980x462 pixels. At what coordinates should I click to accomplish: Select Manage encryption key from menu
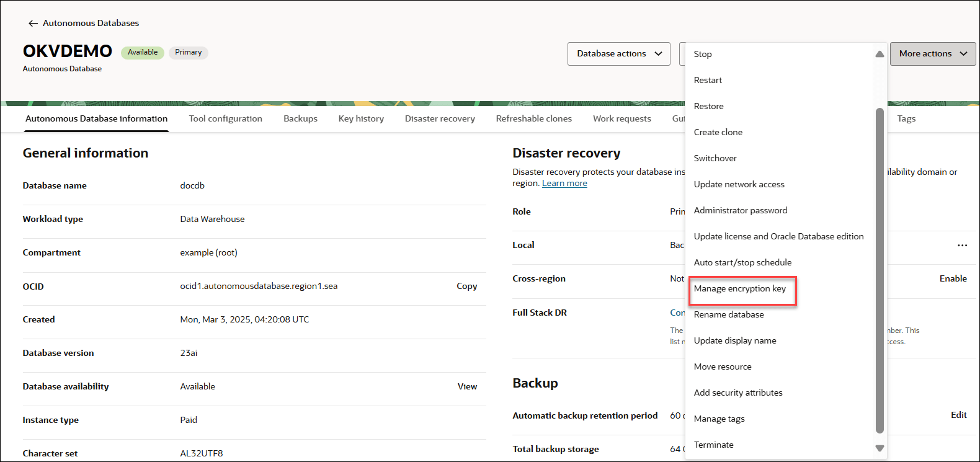pos(739,289)
